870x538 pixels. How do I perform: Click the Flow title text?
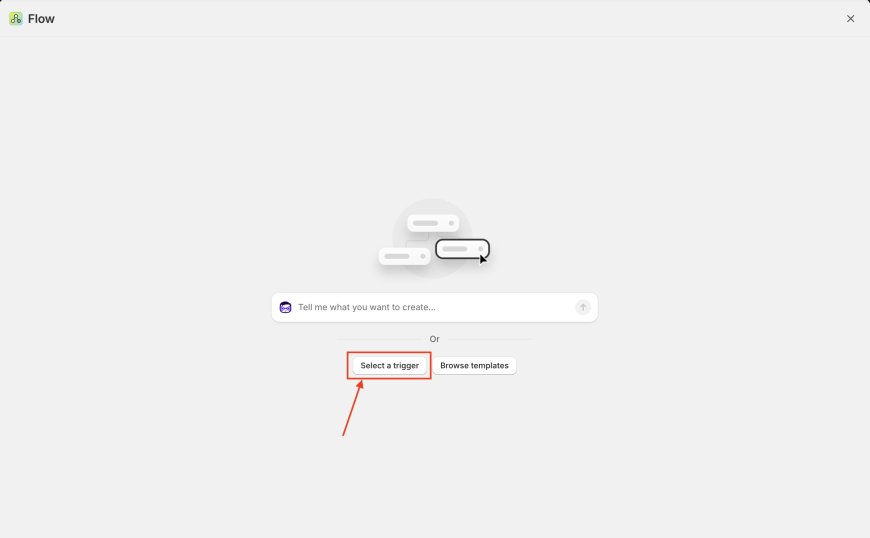click(x=41, y=19)
